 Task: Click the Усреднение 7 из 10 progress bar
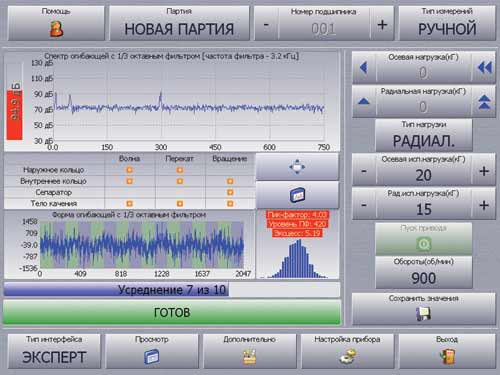click(172, 290)
